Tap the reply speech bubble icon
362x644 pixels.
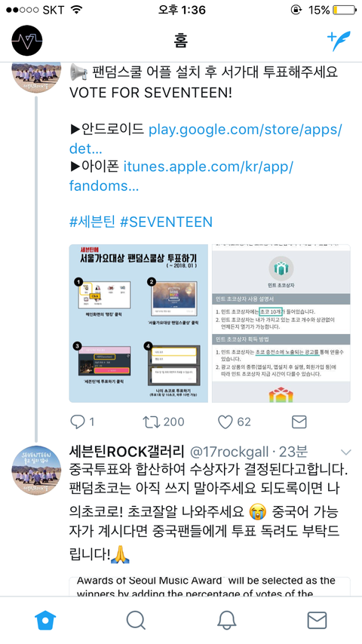tap(77, 422)
